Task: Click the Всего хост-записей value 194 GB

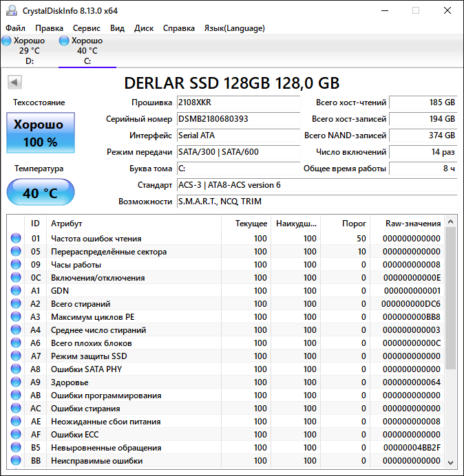Action: coord(423,119)
